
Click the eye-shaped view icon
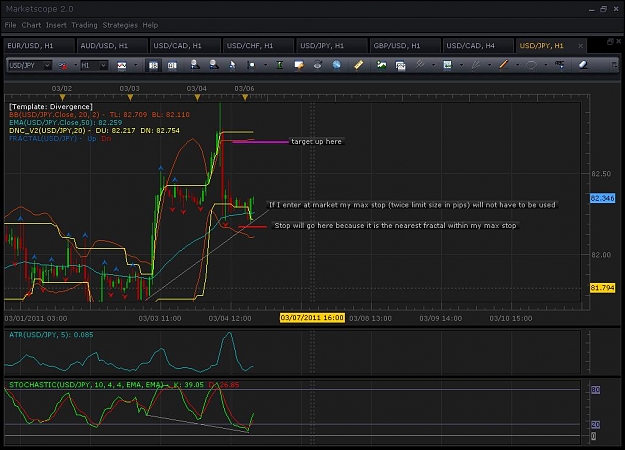click(318, 65)
